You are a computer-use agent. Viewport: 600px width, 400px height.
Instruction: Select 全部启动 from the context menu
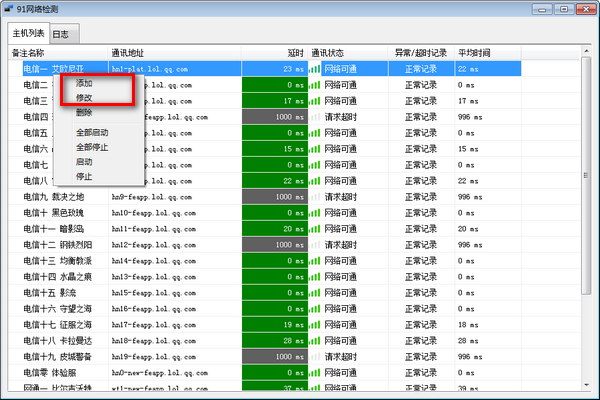[92, 132]
